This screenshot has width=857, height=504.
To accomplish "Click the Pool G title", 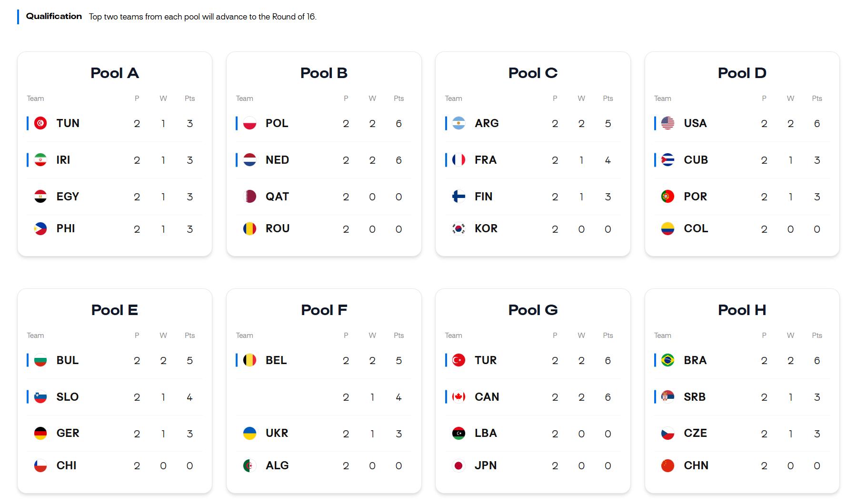I will coord(533,310).
